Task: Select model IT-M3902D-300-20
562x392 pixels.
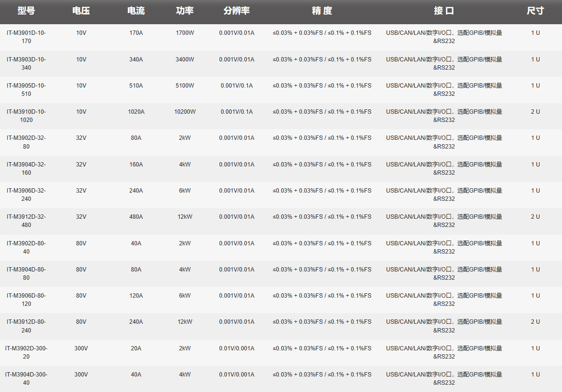Action: pyautogui.click(x=26, y=352)
